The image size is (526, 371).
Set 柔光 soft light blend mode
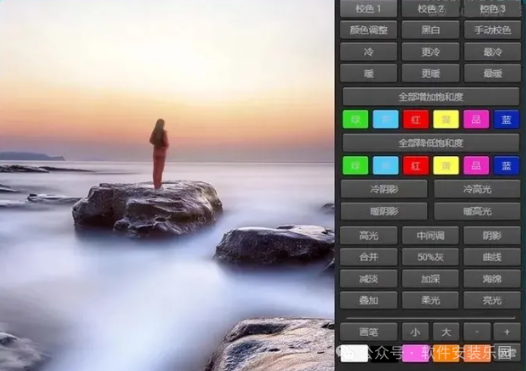430,300
